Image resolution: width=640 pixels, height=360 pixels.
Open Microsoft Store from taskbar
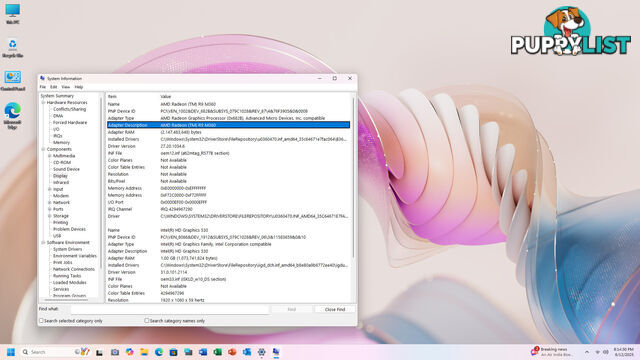(173, 352)
